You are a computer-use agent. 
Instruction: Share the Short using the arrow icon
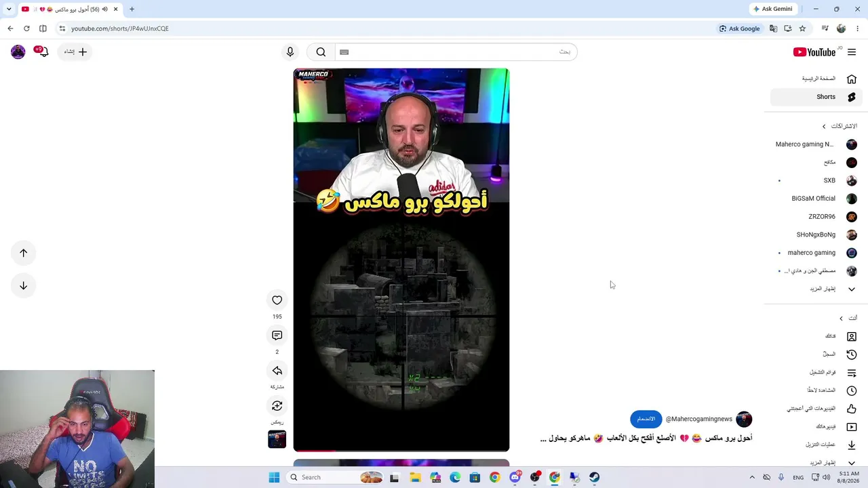pos(277,371)
